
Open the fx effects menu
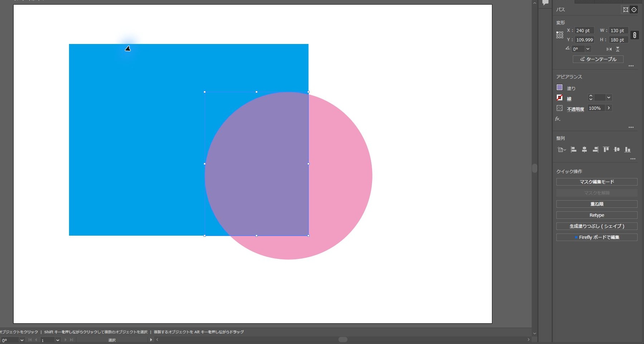pos(558,119)
